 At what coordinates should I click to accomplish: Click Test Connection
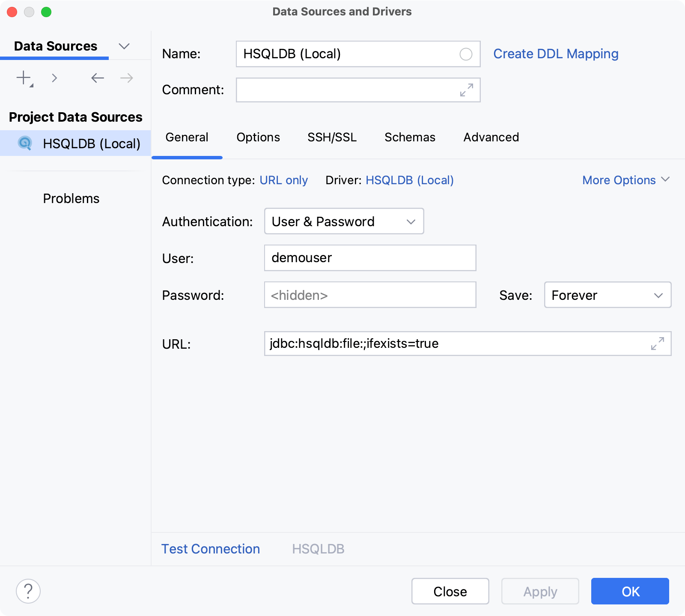tap(210, 549)
